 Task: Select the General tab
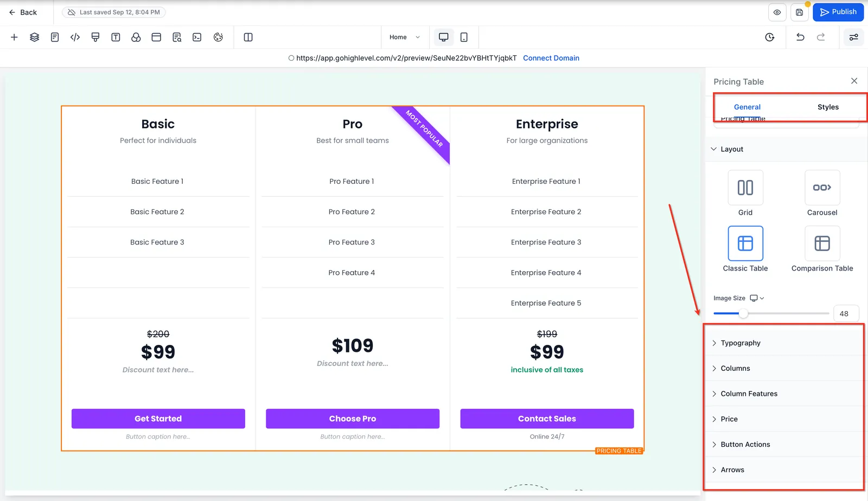(747, 107)
